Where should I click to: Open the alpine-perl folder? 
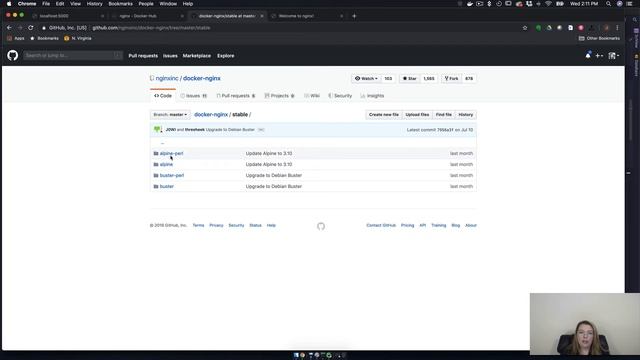tap(171, 153)
